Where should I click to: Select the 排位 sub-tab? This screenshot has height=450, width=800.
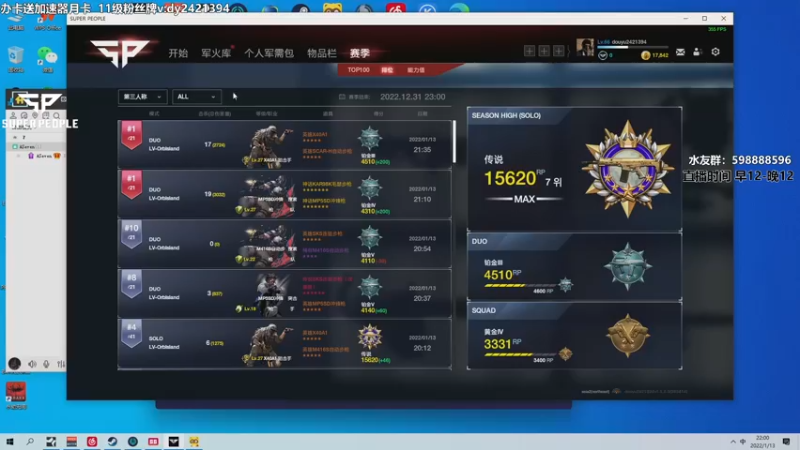click(x=387, y=70)
